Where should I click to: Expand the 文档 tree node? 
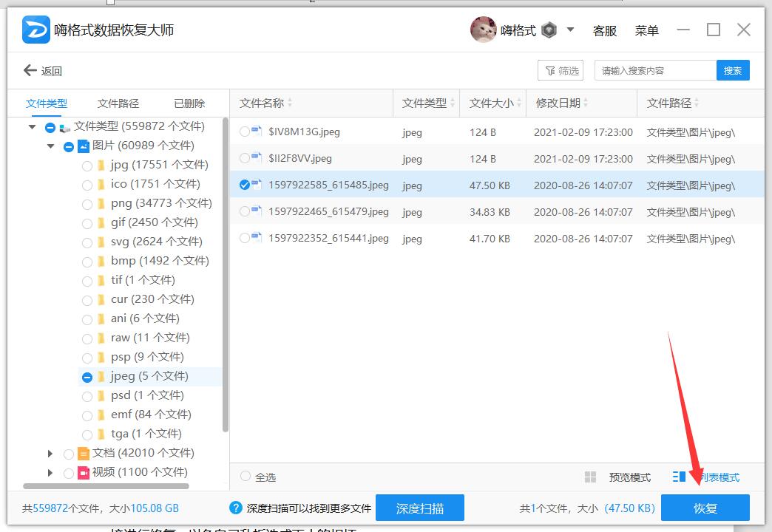[x=50, y=453]
